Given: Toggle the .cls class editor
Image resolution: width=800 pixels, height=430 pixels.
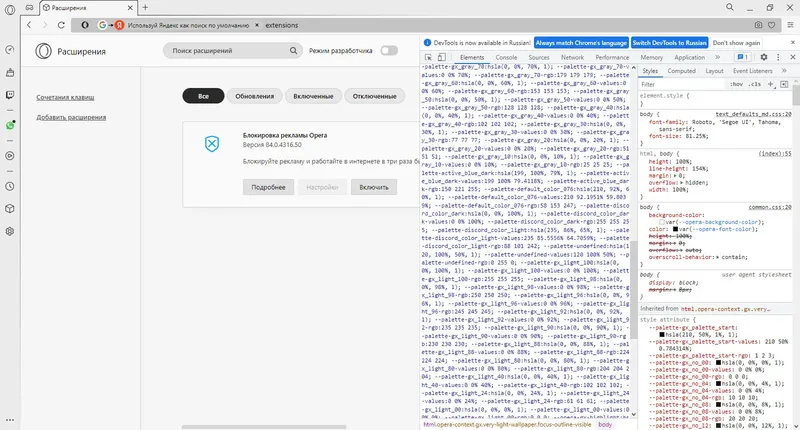Looking at the screenshot, I should coord(755,84).
